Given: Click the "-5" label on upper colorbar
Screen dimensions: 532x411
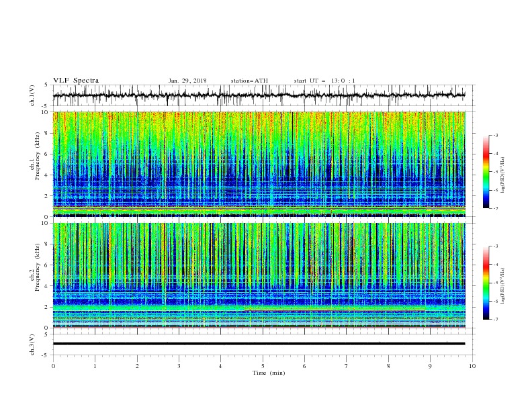Looking at the screenshot, I should (x=496, y=172).
